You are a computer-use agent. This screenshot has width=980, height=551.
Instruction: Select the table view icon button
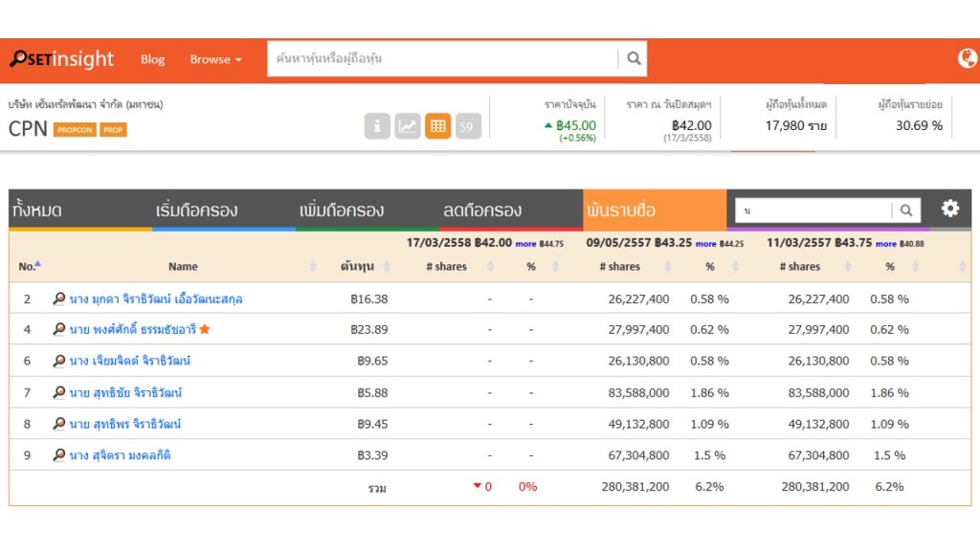pos(438,126)
